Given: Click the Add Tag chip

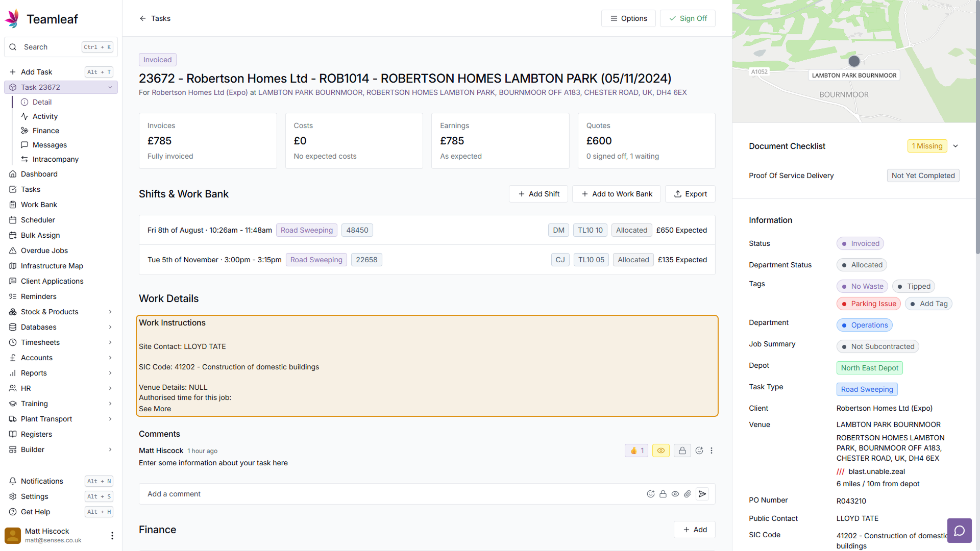Looking at the screenshot, I should tap(929, 304).
